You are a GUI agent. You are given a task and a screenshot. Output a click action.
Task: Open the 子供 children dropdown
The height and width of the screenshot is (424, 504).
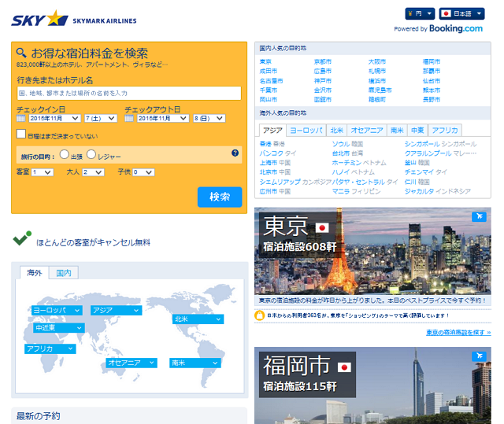click(143, 172)
